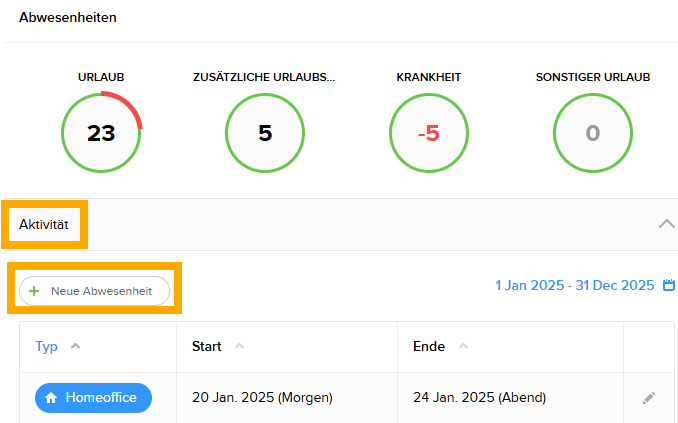Click the green plus icon for new absence

click(35, 291)
